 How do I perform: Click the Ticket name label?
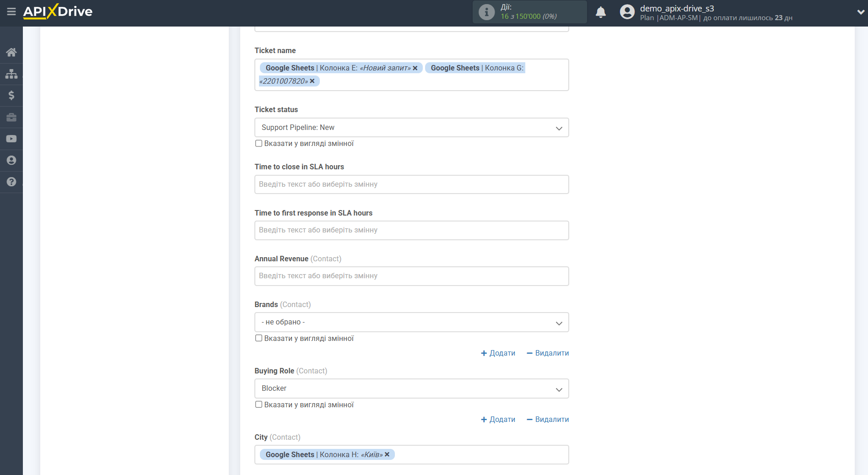click(275, 51)
